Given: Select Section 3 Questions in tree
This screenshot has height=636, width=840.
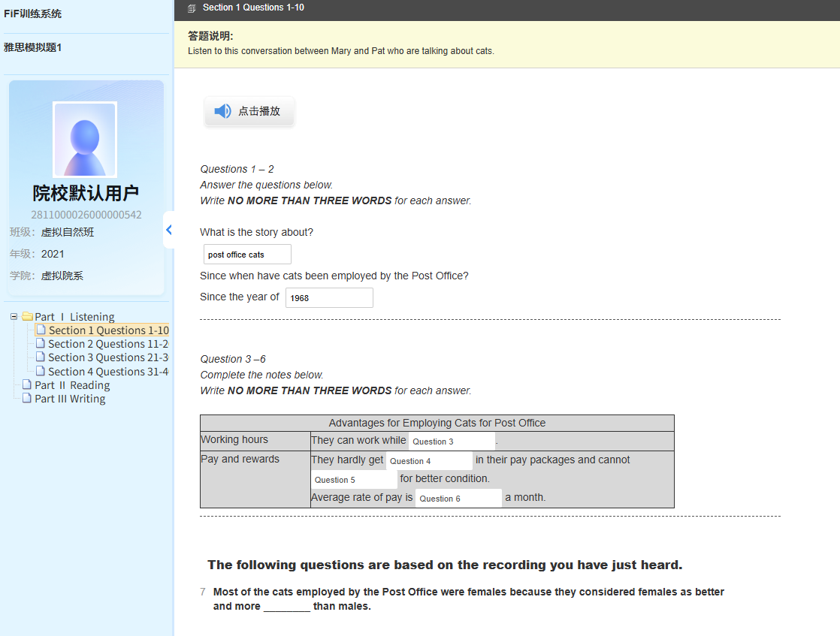Looking at the screenshot, I should coord(108,357).
